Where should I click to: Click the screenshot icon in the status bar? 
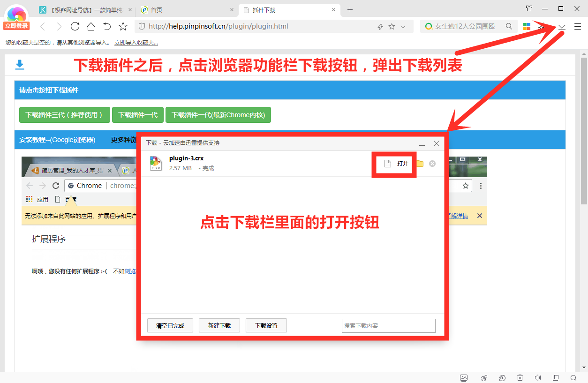pyautogui.click(x=463, y=378)
